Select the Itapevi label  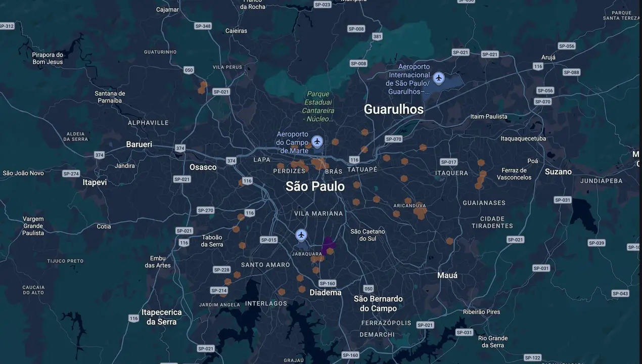pyautogui.click(x=95, y=183)
